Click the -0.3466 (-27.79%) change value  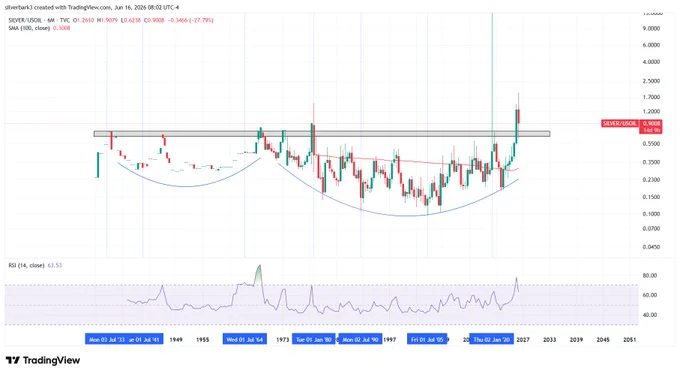tap(190, 20)
